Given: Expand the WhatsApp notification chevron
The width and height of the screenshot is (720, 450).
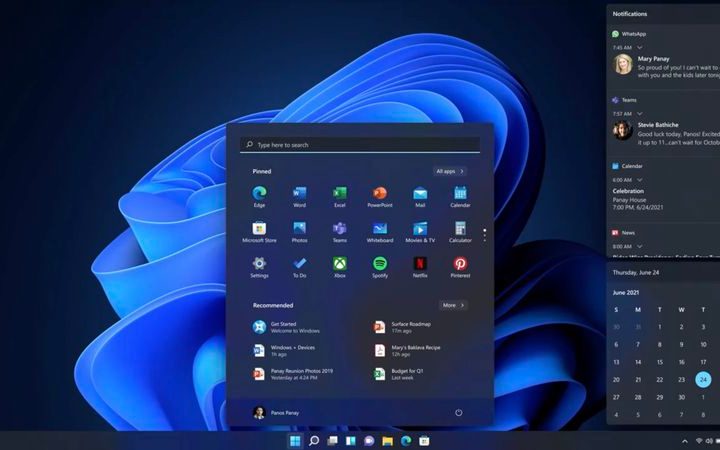Looking at the screenshot, I should 639,47.
